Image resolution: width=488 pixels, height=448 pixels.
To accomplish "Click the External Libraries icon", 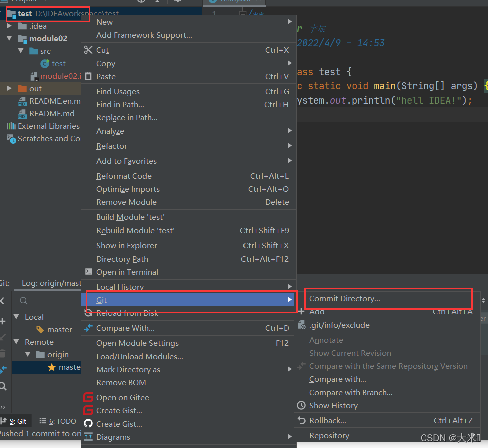I will click(x=11, y=126).
